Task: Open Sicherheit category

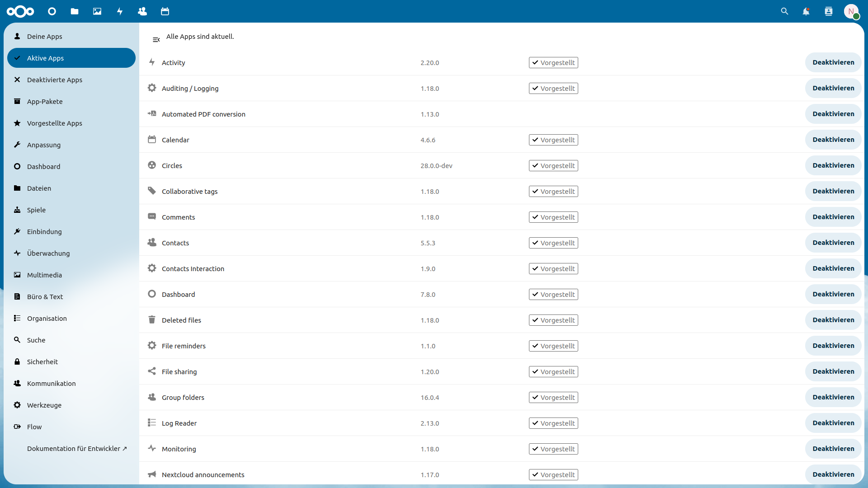Action: 71,361
